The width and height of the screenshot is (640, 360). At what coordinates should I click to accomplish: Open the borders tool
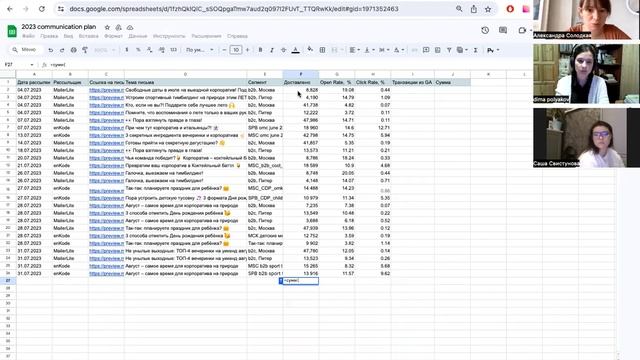322,50
